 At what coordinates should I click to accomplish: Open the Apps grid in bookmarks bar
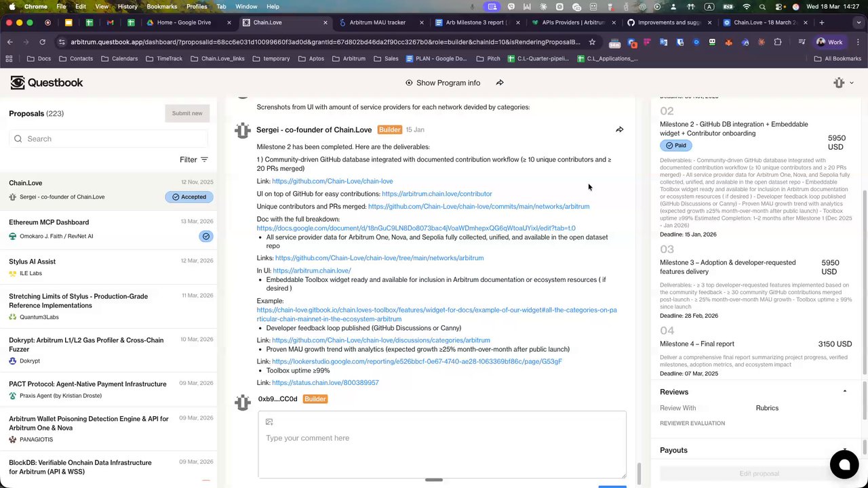[x=9, y=59]
